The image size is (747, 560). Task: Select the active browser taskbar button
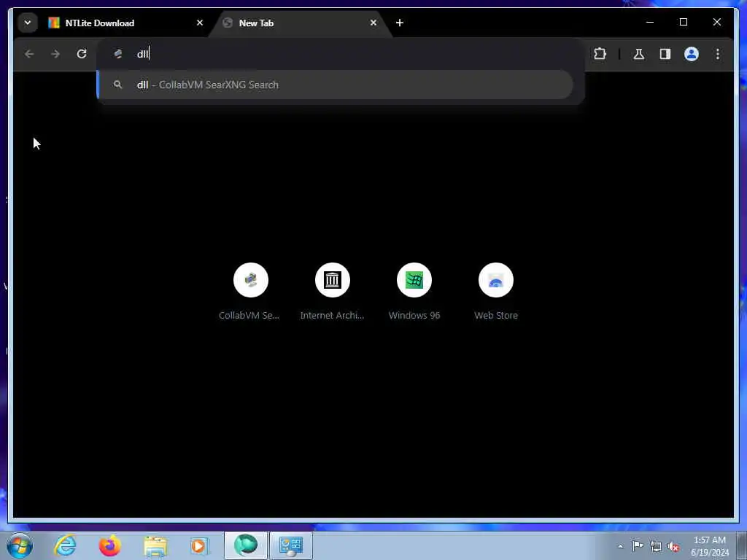coord(246,545)
